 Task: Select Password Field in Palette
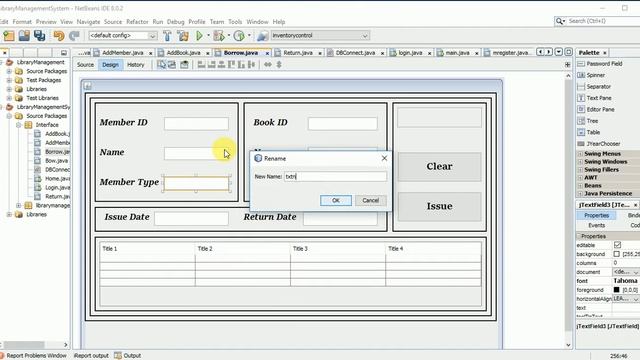coord(604,64)
